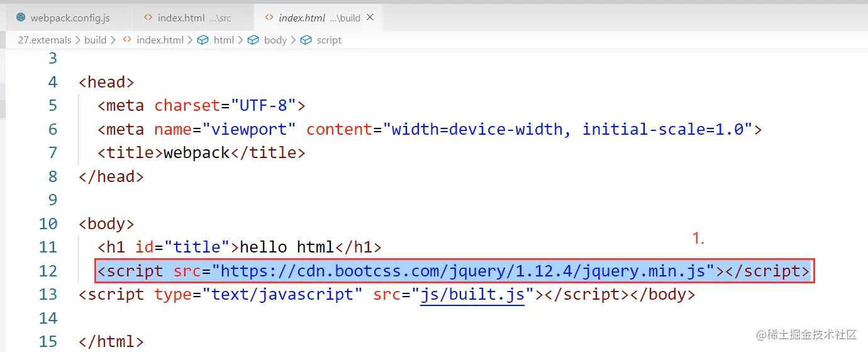Open the index.html src tab
The height and width of the screenshot is (352, 868).
[193, 18]
